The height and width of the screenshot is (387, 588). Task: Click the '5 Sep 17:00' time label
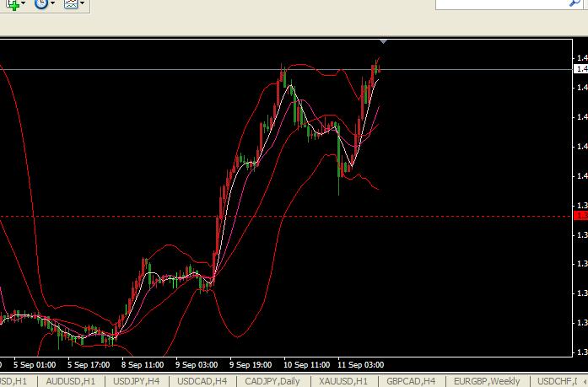click(89, 364)
